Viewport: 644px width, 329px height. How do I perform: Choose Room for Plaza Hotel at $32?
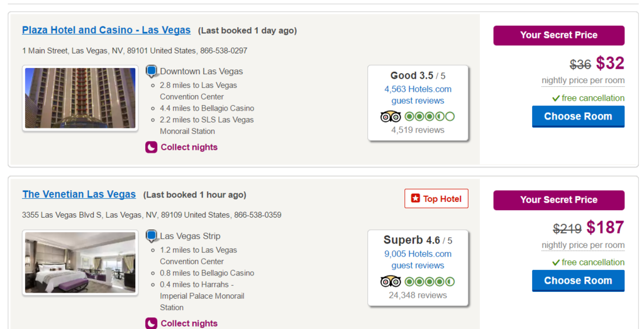[x=579, y=116]
